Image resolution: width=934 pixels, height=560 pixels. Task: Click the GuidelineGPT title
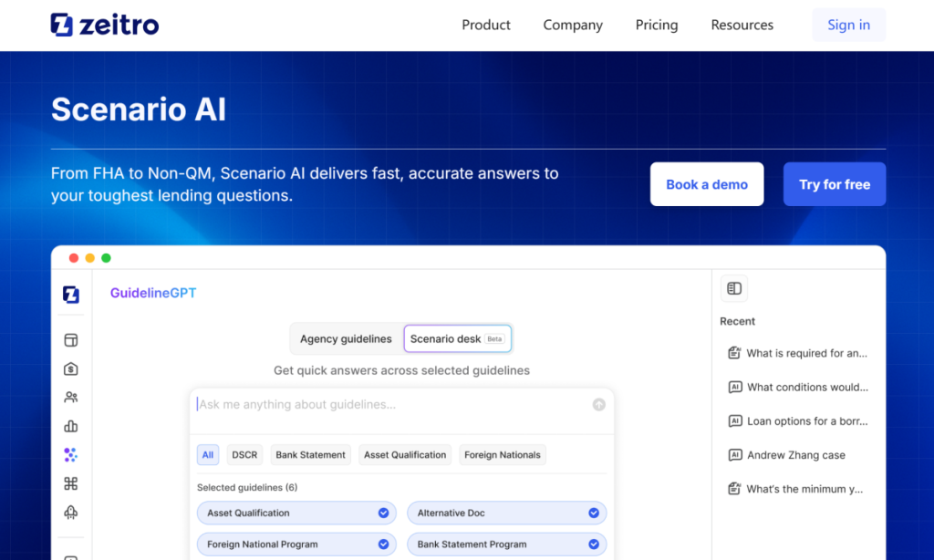[x=153, y=293]
